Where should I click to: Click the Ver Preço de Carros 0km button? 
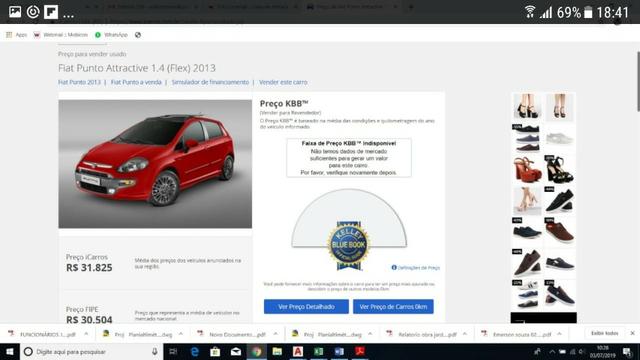coord(393,307)
